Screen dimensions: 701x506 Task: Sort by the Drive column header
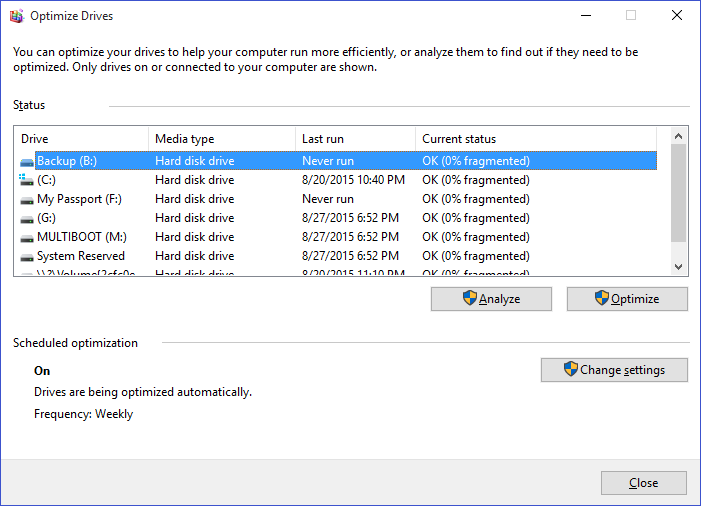coord(82,139)
